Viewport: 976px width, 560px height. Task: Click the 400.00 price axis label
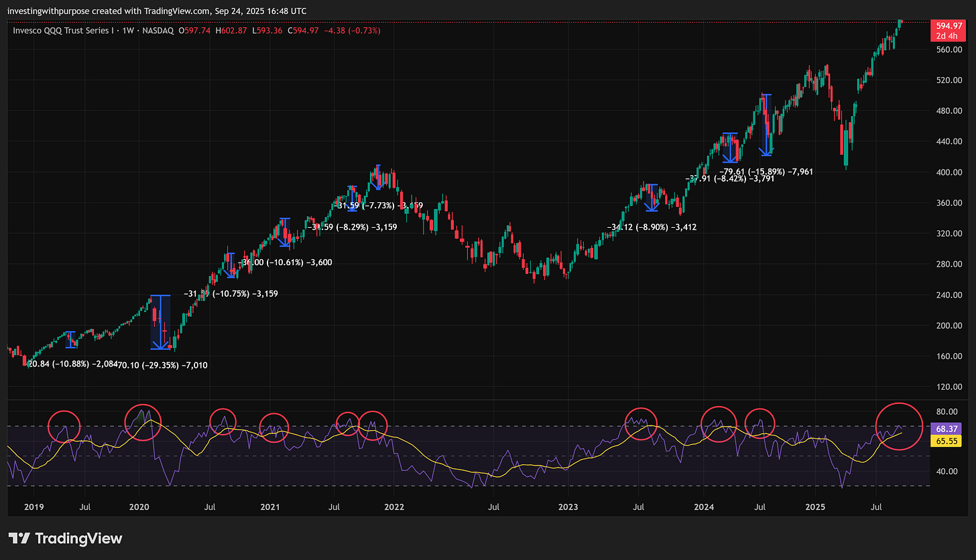tap(950, 172)
